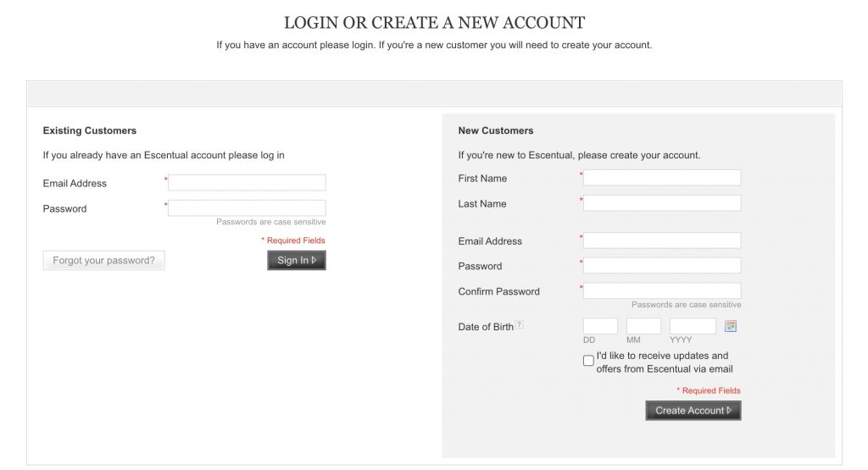Image resolution: width=868 pixels, height=470 pixels.
Task: Select New Customers Password field
Action: pyautogui.click(x=662, y=266)
